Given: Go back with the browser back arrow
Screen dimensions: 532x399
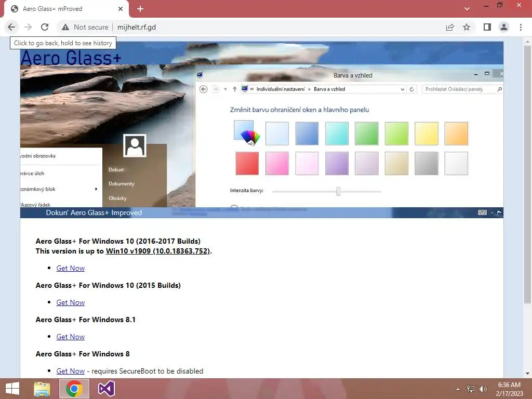Looking at the screenshot, I should pyautogui.click(x=11, y=27).
